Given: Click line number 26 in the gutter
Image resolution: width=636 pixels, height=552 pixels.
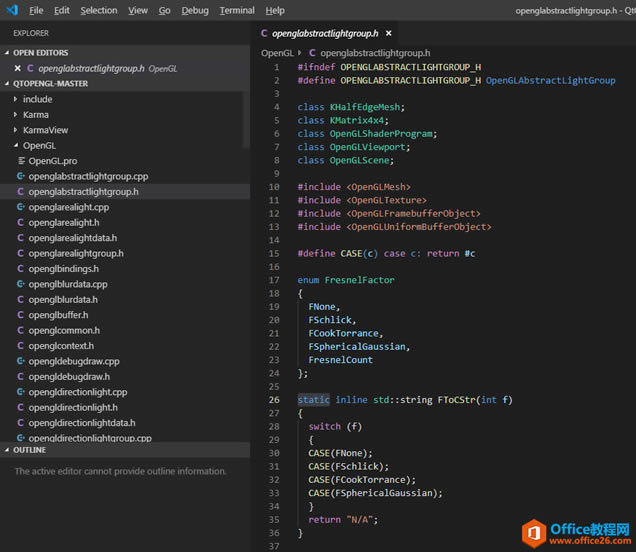Looking at the screenshot, I should [x=274, y=400].
